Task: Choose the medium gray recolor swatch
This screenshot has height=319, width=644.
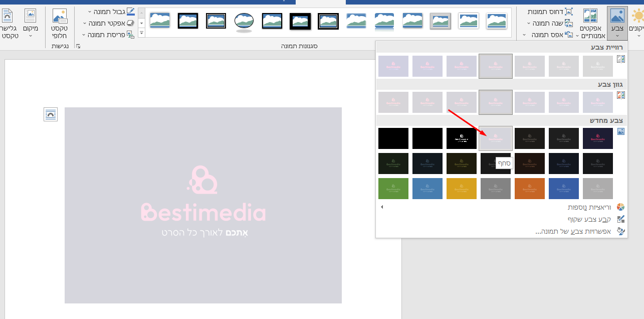Action: pyautogui.click(x=496, y=189)
